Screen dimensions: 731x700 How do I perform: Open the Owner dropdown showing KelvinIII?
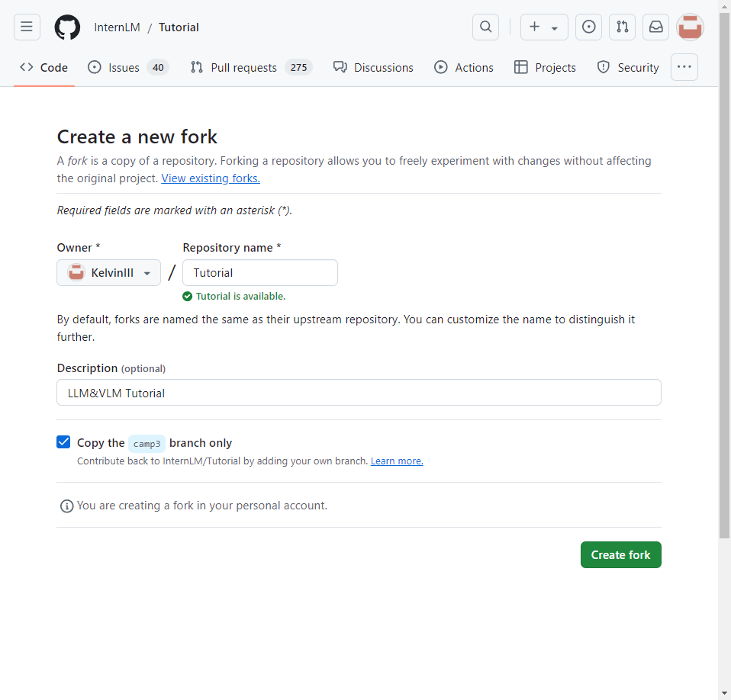click(108, 272)
